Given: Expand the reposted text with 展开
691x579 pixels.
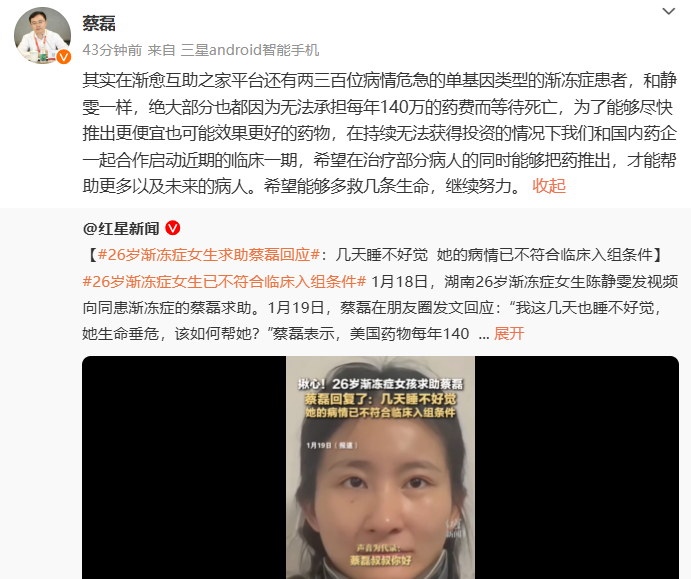Looking at the screenshot, I should coord(509,334).
